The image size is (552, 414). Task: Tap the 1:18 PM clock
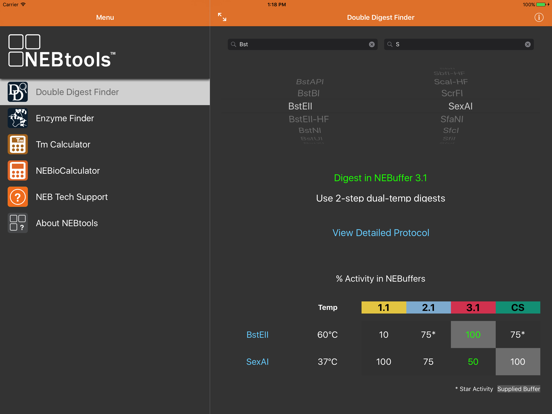[276, 5]
